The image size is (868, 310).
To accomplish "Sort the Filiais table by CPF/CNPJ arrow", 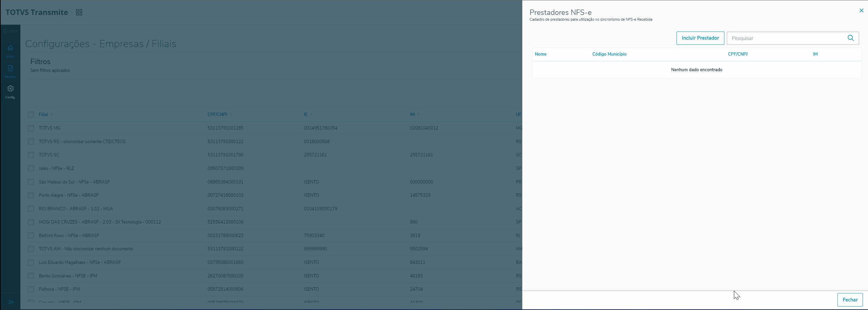I will tap(231, 114).
